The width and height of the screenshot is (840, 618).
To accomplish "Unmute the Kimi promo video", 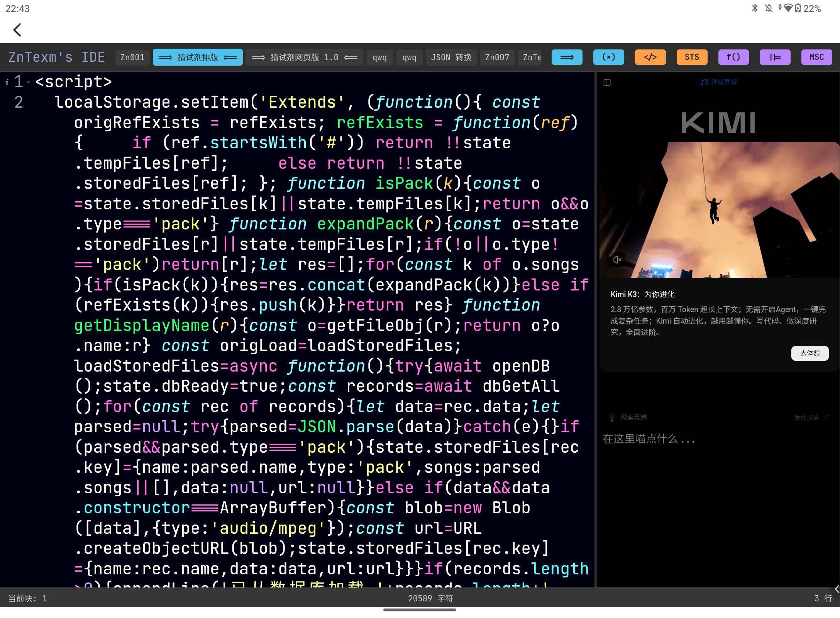I will [617, 260].
